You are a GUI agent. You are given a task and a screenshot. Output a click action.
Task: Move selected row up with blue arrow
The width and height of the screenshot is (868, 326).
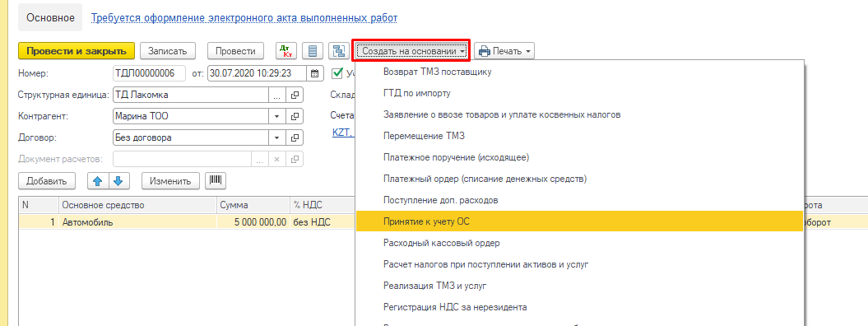coord(97,180)
